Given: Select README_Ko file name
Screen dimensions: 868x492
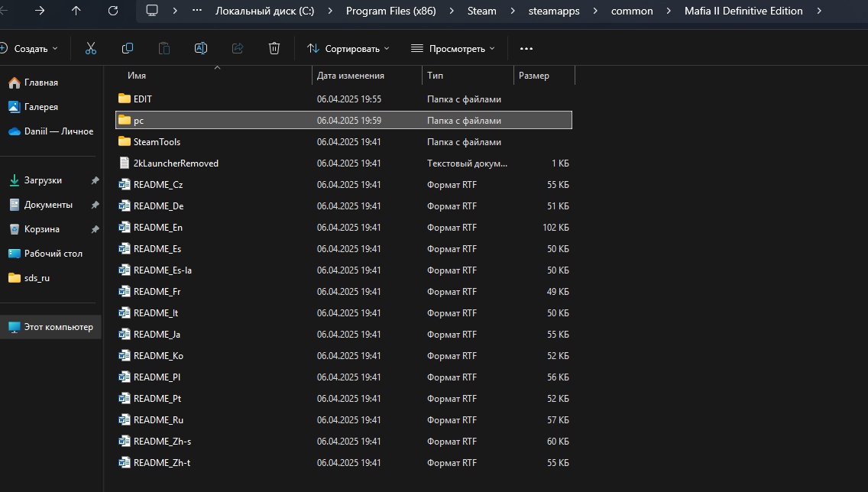Looking at the screenshot, I should point(158,356).
